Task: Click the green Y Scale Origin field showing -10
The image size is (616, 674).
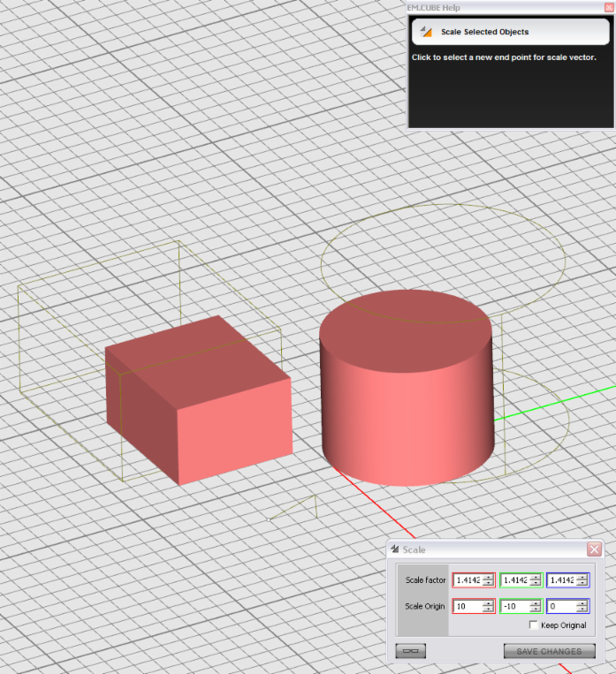Action: 515,606
